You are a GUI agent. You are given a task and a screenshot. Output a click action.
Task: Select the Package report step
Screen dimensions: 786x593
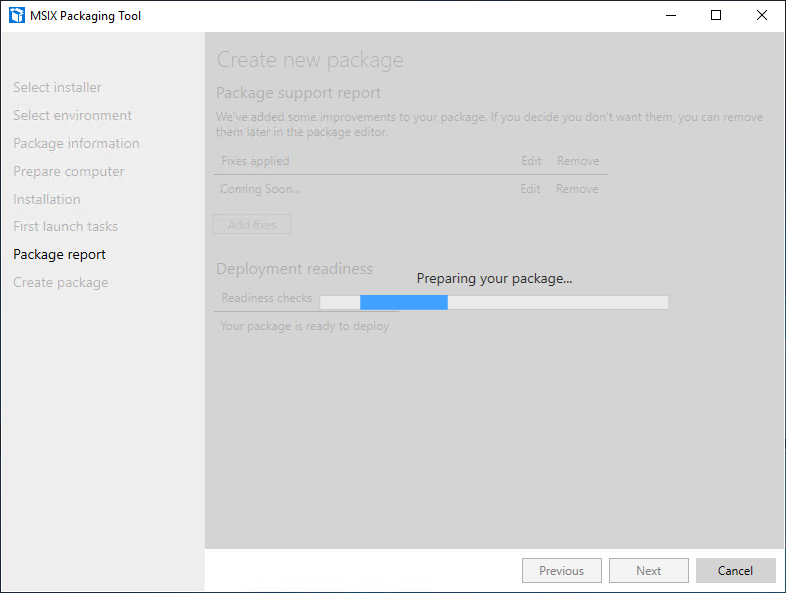pos(59,255)
